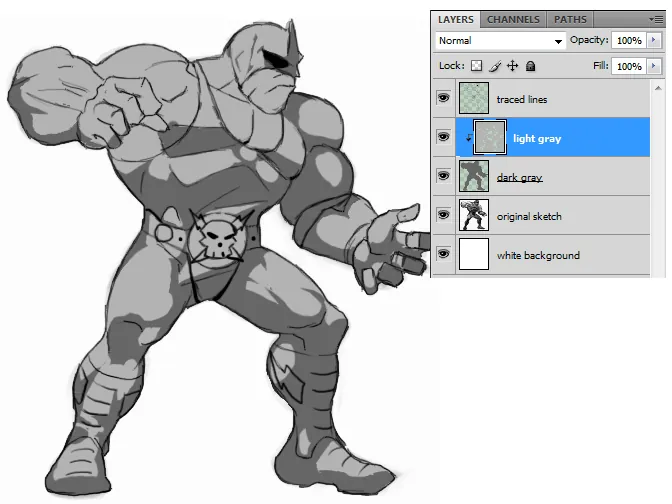Viewport: 672px width, 504px height.
Task: Toggle lock image pixels brush icon
Action: point(495,66)
